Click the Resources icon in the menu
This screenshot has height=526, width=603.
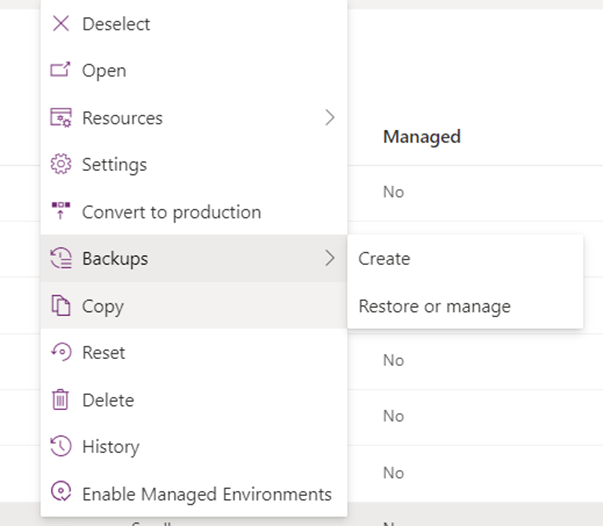61,118
